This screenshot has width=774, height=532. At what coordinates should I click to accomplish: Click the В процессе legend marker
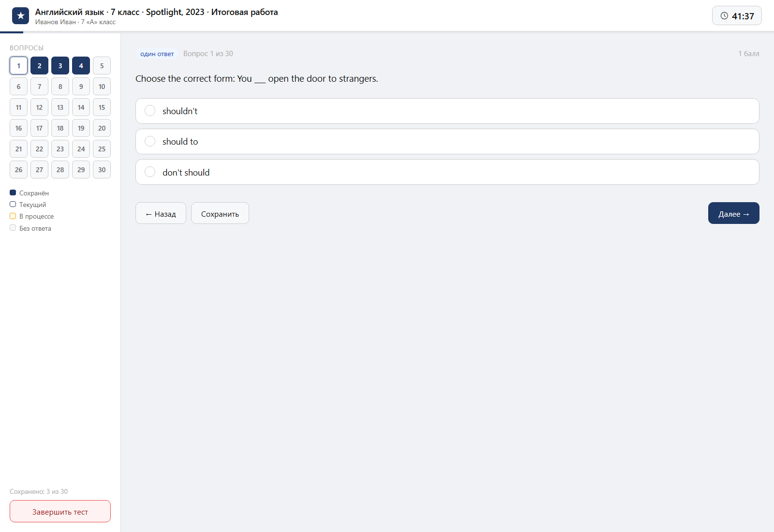(x=13, y=216)
